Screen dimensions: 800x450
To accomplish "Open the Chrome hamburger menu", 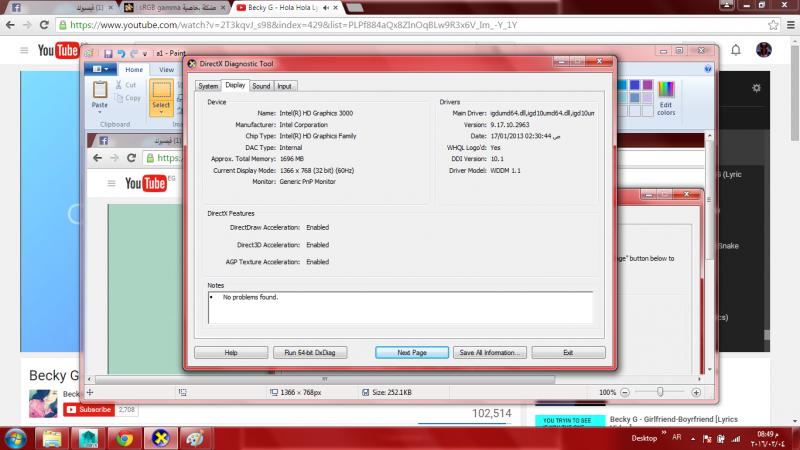I will click(791, 25).
